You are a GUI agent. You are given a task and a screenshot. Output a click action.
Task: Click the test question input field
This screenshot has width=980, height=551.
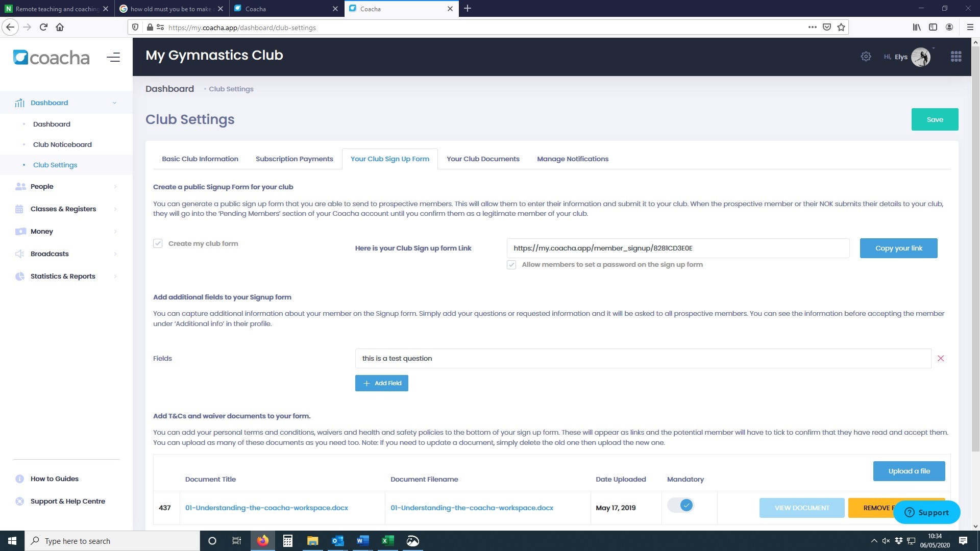[643, 358]
